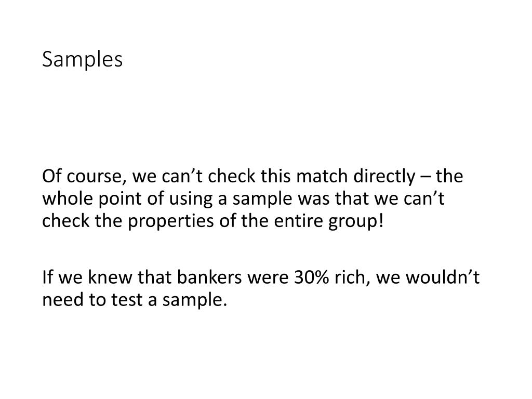Select the word "directly" in first paragraph

tap(384, 177)
